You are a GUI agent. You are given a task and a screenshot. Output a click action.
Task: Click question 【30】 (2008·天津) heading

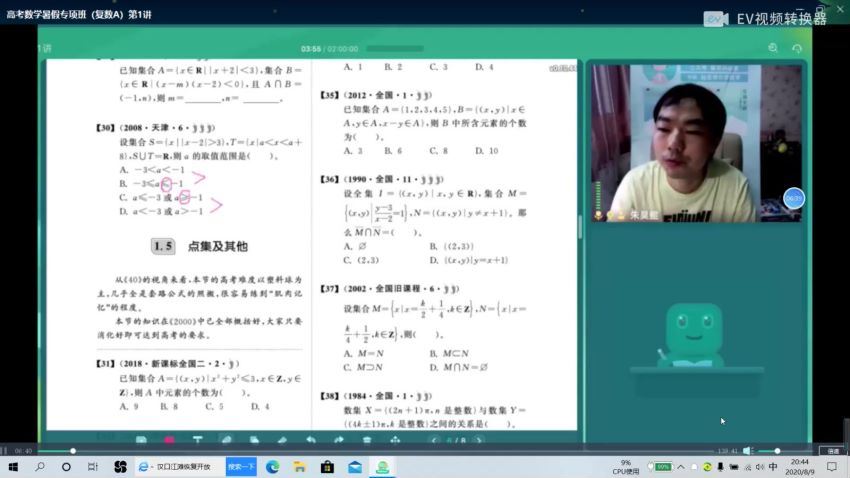click(156, 128)
